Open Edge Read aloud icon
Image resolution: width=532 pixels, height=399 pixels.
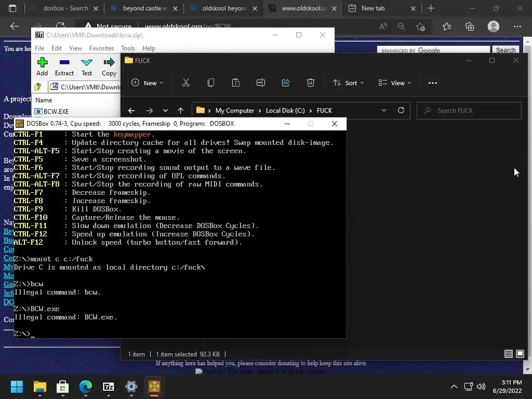click(383, 26)
